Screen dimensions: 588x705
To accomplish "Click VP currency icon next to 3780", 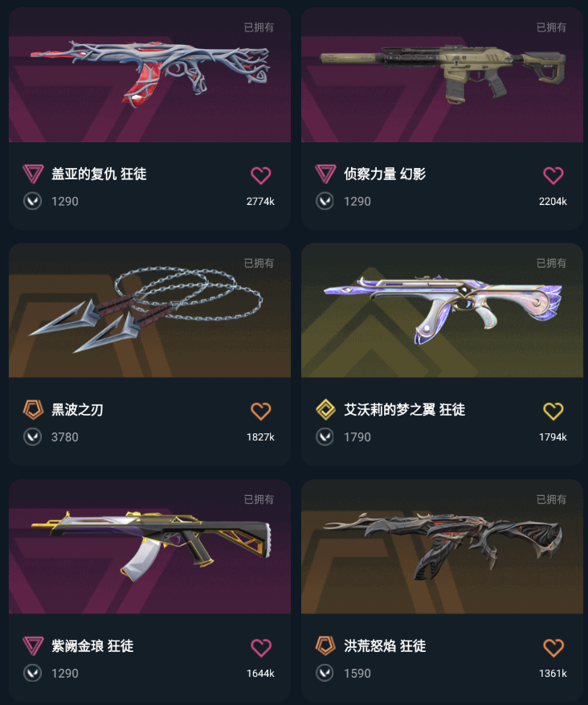I will pos(32,437).
